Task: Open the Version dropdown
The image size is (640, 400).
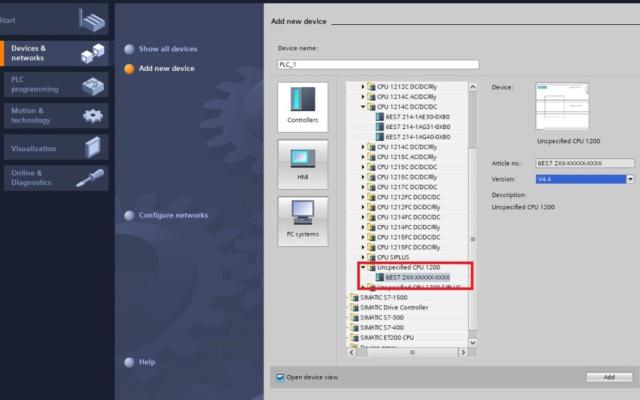Action: 631,179
